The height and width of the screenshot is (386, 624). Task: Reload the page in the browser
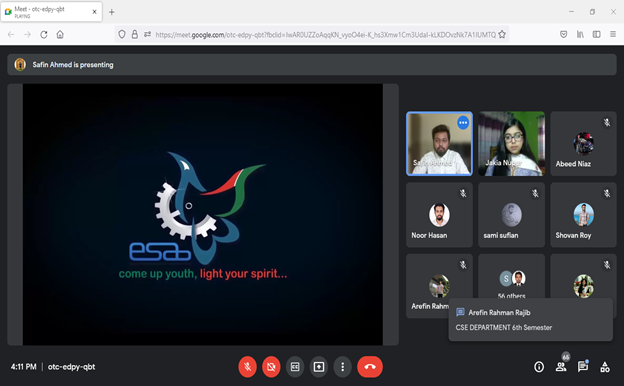[x=44, y=35]
